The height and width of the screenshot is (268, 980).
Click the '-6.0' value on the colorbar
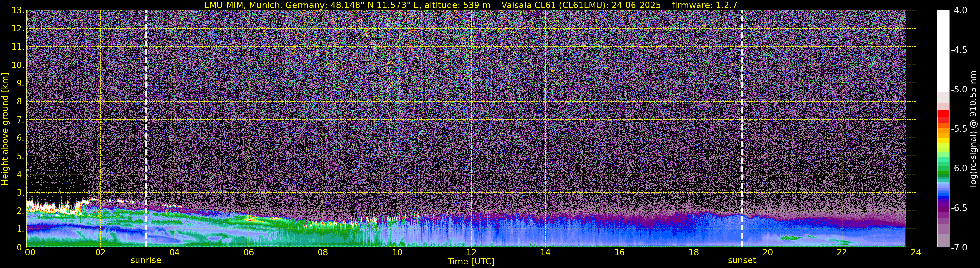click(959, 168)
